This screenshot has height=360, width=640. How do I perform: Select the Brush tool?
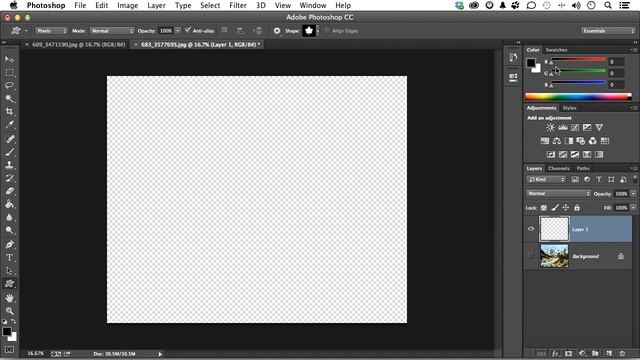[9, 152]
